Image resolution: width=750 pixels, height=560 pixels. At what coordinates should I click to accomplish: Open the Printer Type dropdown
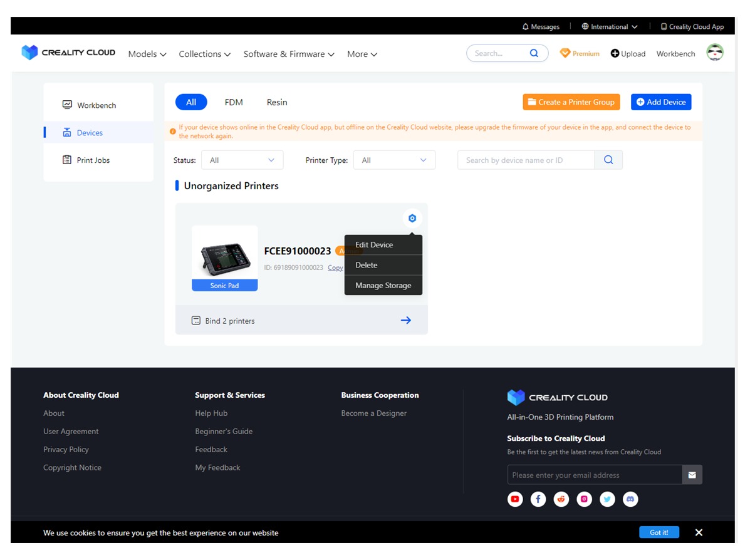click(x=394, y=160)
